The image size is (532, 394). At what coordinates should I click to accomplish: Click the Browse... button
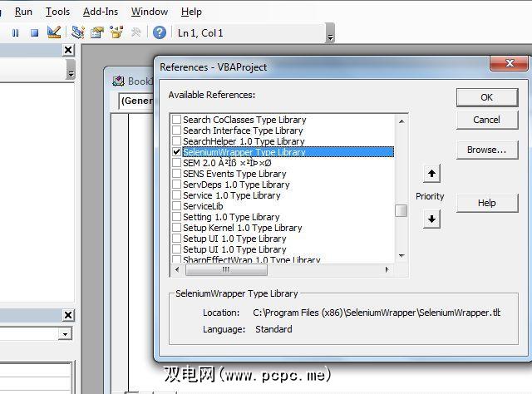(487, 150)
